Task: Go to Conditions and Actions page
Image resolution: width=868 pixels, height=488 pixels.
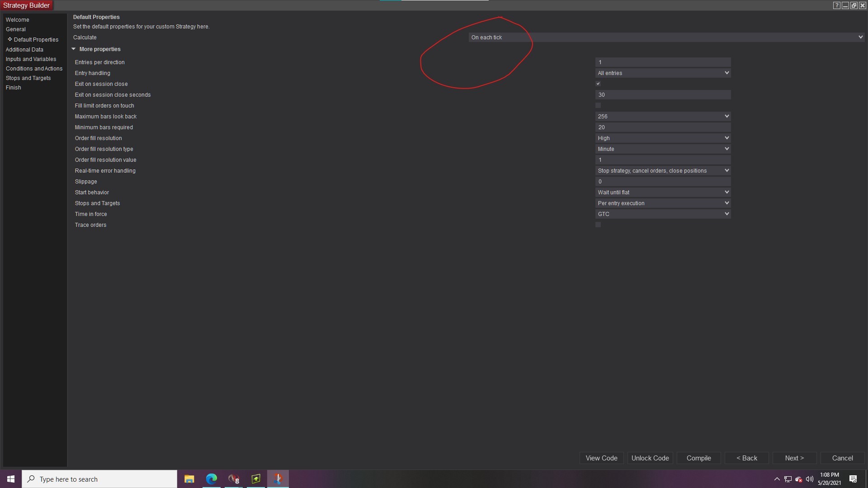Action: tap(34, 69)
